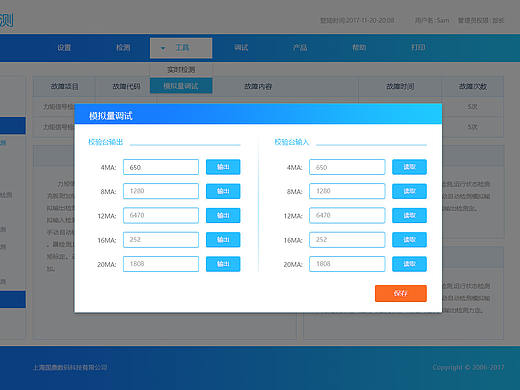Image resolution: width=520 pixels, height=390 pixels.
Task: Focus the 16MA field under 校验台输出
Action: point(161,240)
